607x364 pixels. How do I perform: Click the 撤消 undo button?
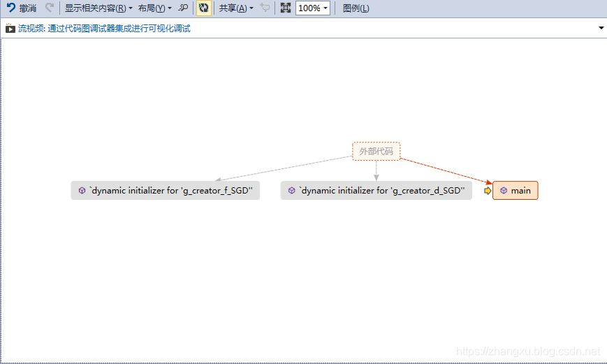click(x=22, y=8)
